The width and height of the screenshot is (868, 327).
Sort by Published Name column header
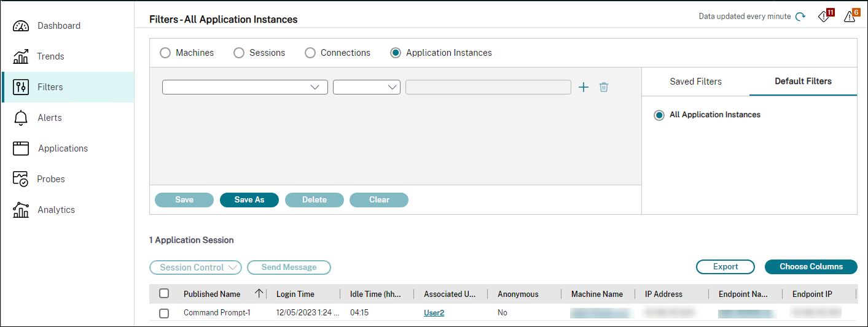point(212,294)
